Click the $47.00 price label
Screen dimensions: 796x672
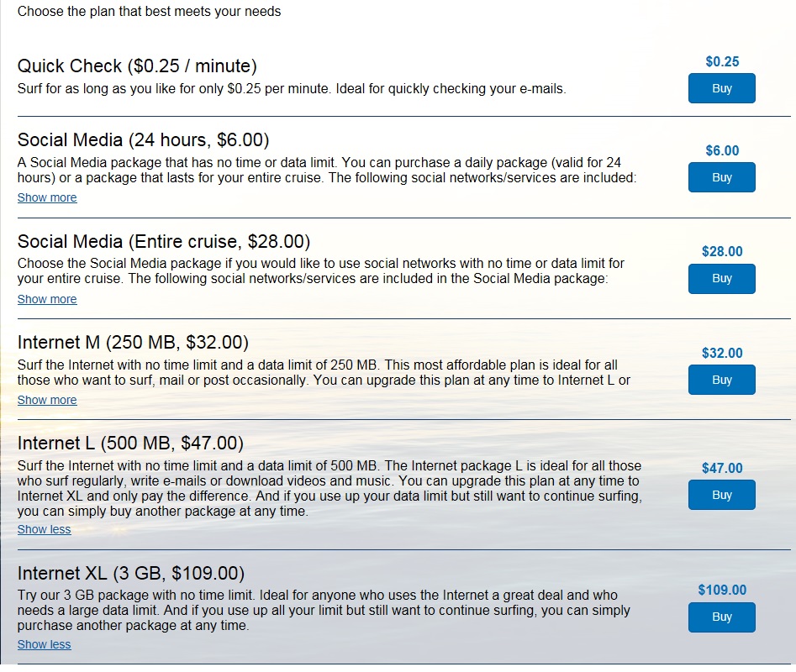pos(722,468)
